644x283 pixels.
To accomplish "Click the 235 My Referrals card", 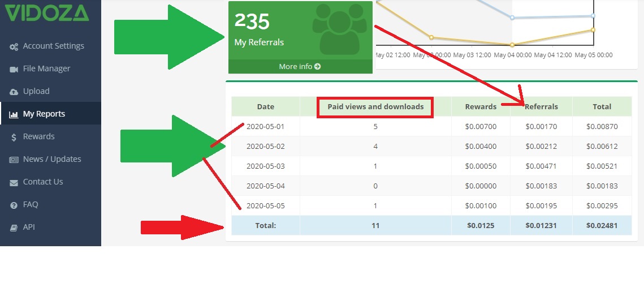I will [x=300, y=31].
